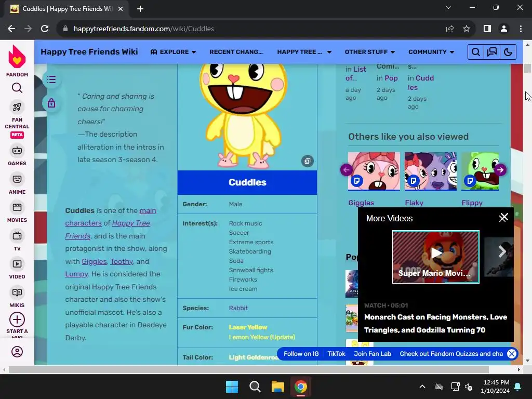
Task: Open File Explorer from taskbar
Action: click(x=277, y=387)
